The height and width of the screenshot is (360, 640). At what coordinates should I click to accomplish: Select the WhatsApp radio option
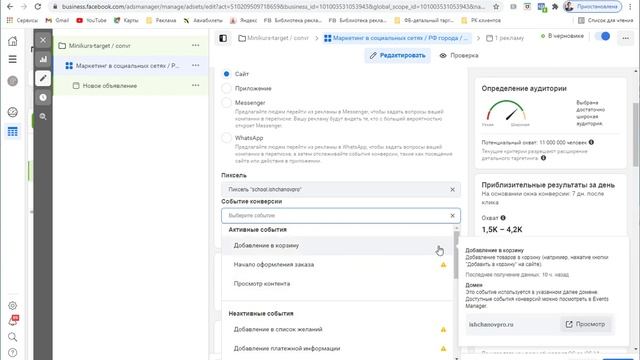pyautogui.click(x=227, y=138)
